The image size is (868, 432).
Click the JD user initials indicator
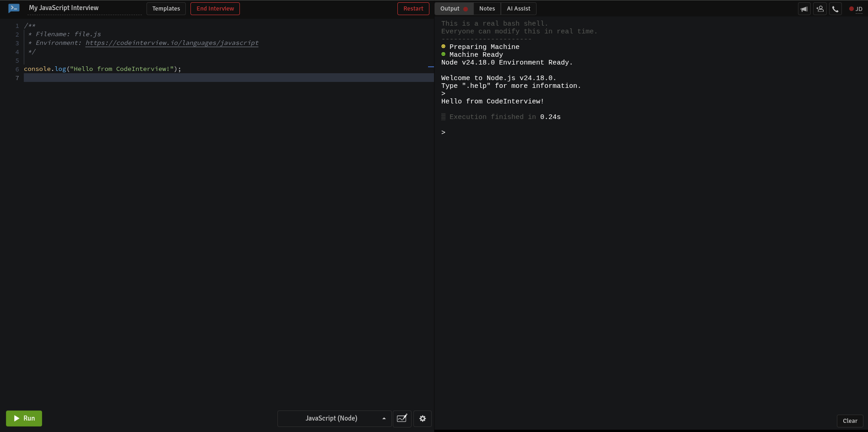coord(856,9)
